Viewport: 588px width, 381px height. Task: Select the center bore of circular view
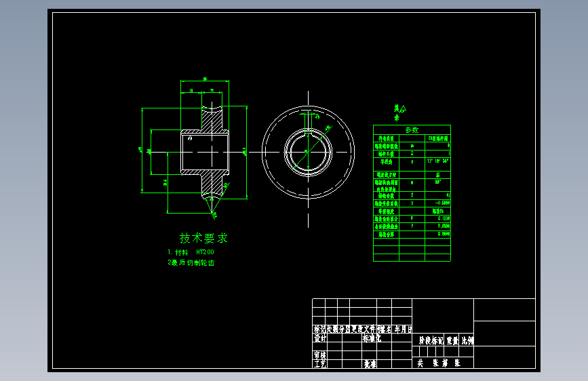pos(309,152)
